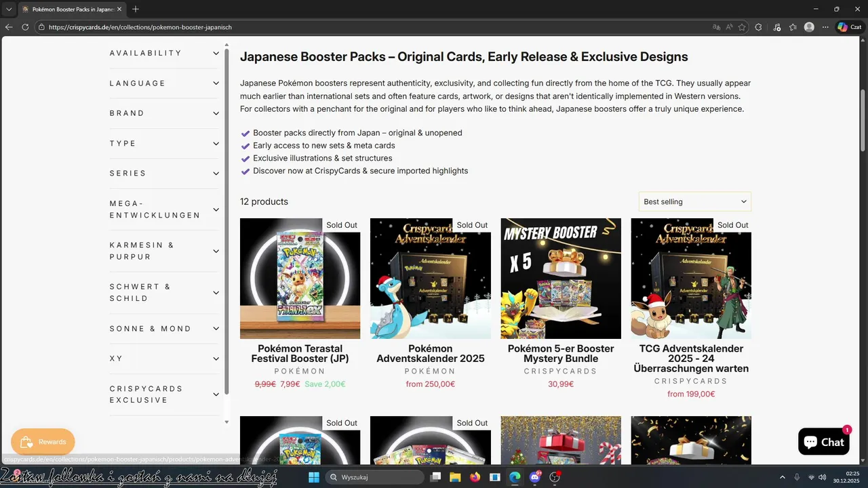Expand the MEGA-ENTWICKLUNGEN filter
The image size is (868, 488).
click(165, 209)
